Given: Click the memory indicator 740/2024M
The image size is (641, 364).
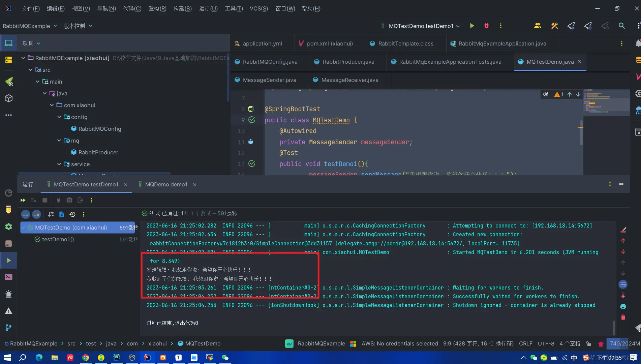Looking at the screenshot, I should tap(624, 343).
